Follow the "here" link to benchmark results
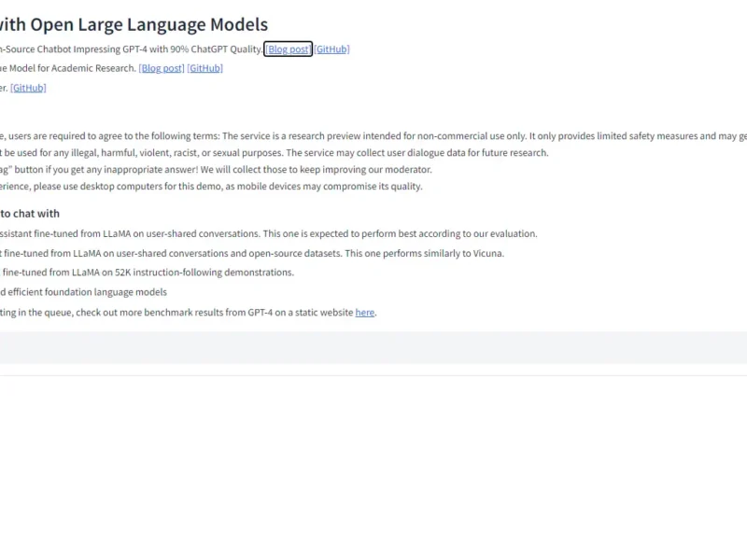The image size is (747, 560). pyautogui.click(x=364, y=313)
